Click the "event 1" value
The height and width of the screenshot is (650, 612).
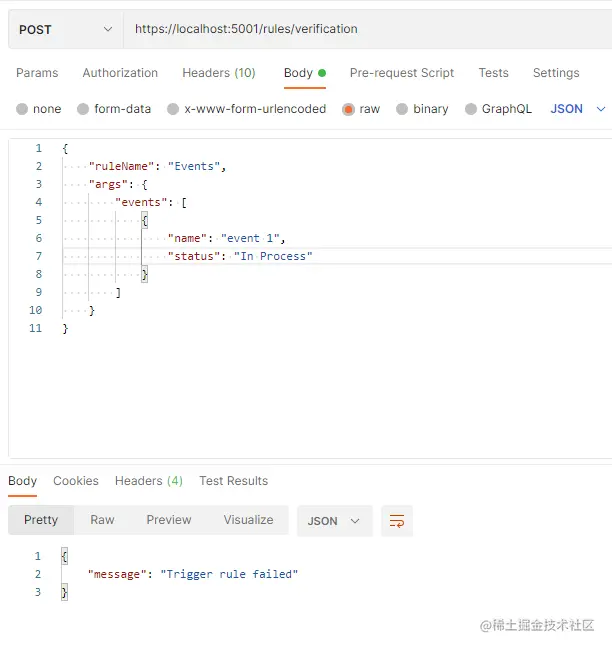(250, 238)
